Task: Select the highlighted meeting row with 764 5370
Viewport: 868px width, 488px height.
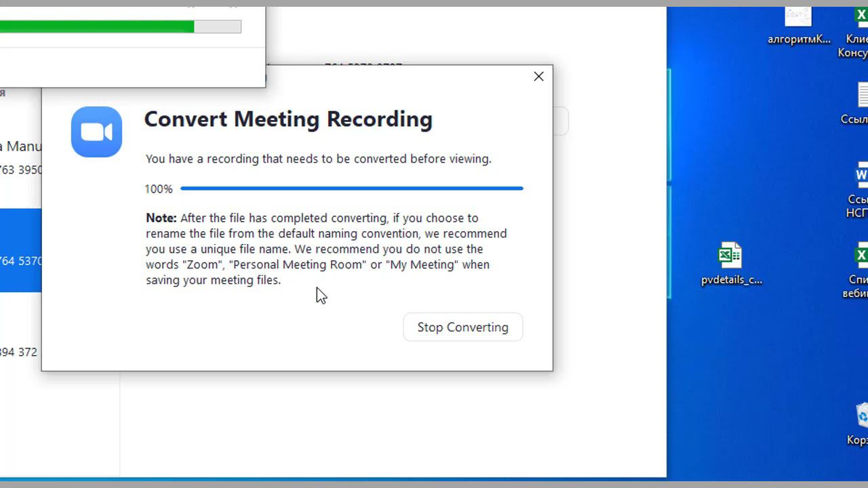Action: click(x=21, y=251)
